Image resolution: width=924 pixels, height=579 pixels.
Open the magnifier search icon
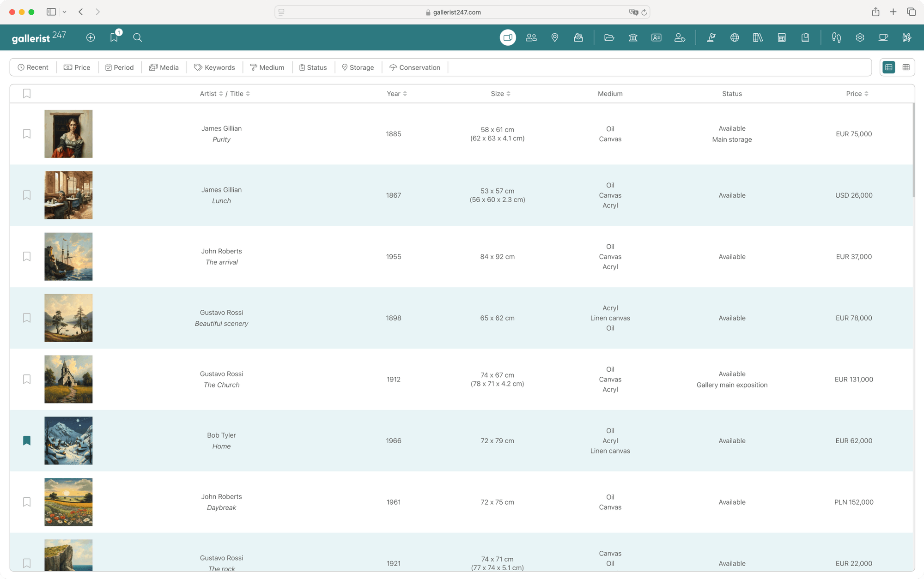coord(137,37)
